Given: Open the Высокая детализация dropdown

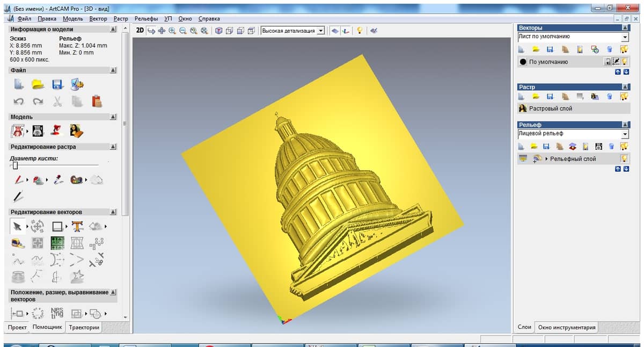Looking at the screenshot, I should (x=321, y=31).
